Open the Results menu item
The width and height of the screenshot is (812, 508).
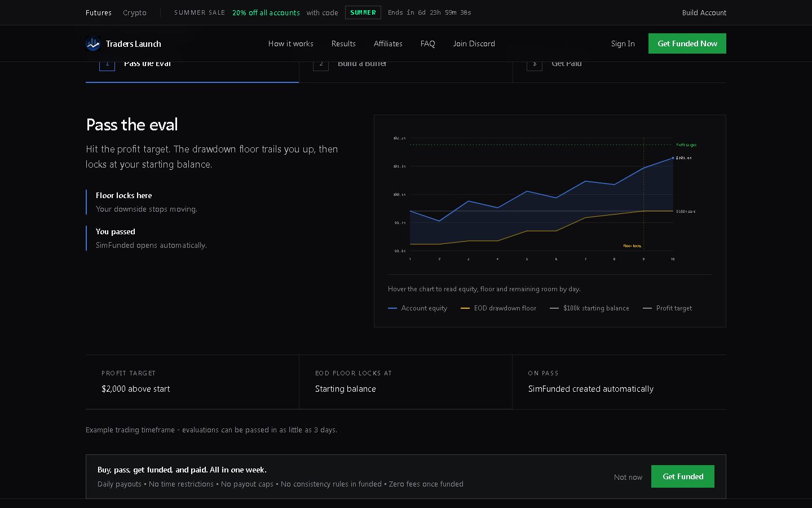click(x=343, y=43)
